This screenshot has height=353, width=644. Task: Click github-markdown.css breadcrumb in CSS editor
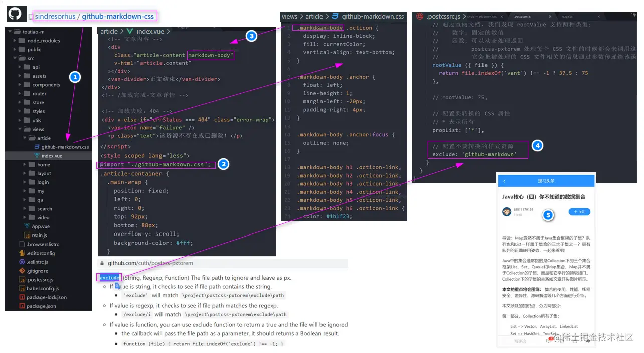click(x=373, y=16)
